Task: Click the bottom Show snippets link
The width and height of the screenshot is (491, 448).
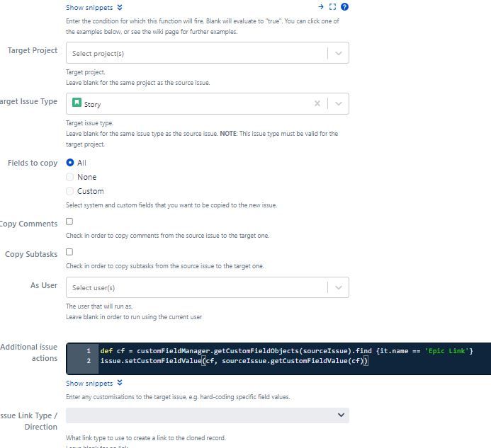Action: (x=89, y=383)
